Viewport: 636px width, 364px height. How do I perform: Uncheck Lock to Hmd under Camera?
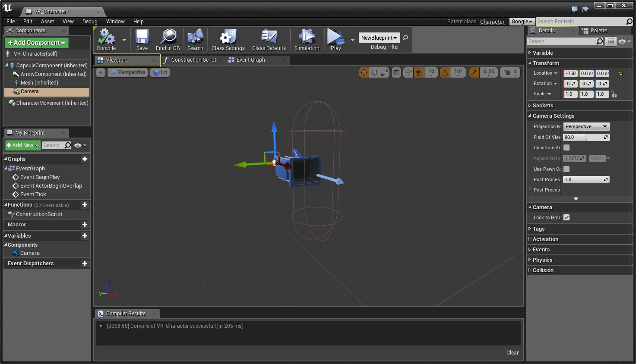coord(566,217)
